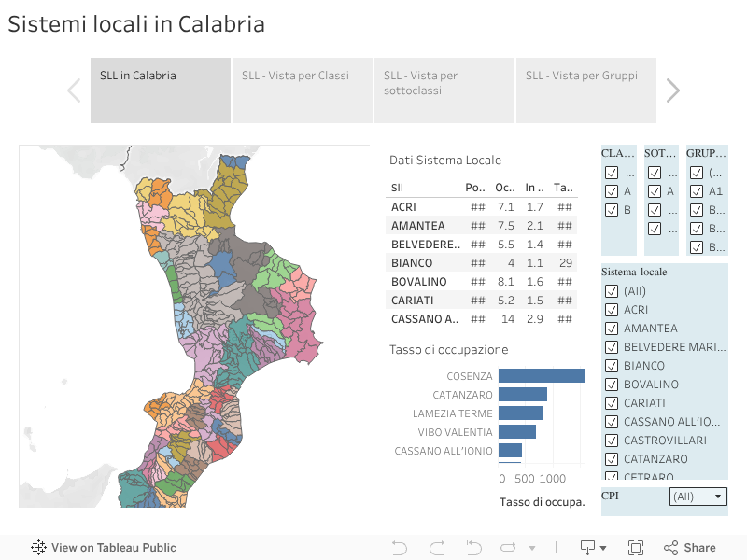Toggle class B checkbox in Classe filter
This screenshot has width=747, height=560.
pos(612,210)
